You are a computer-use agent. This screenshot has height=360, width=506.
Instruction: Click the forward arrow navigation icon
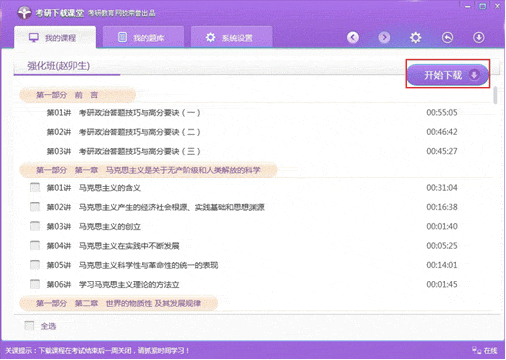pyautogui.click(x=384, y=37)
